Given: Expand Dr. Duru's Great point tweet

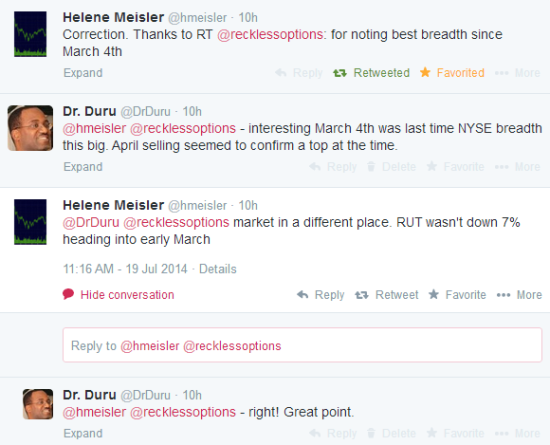Looking at the screenshot, I should 83,433.
